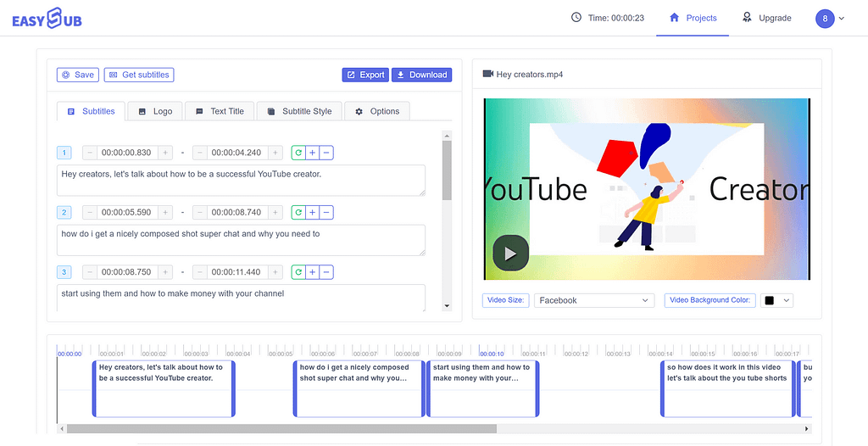Increase end time of subtitle 1
The height and width of the screenshot is (446, 868).
pyautogui.click(x=275, y=153)
